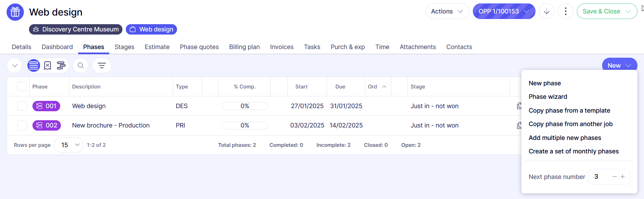Switch to the Gantt timeline view icon
This screenshot has width=644, height=199.
click(x=61, y=66)
